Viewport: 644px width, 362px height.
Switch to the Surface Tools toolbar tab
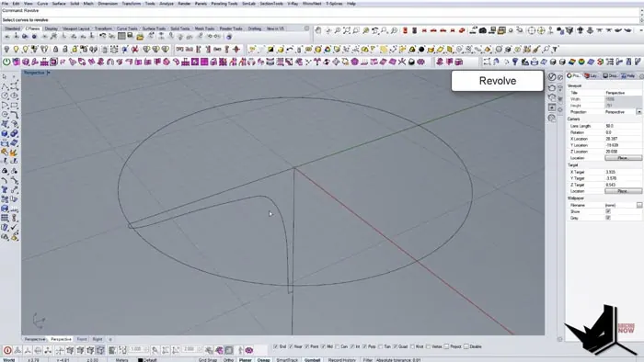coord(154,28)
